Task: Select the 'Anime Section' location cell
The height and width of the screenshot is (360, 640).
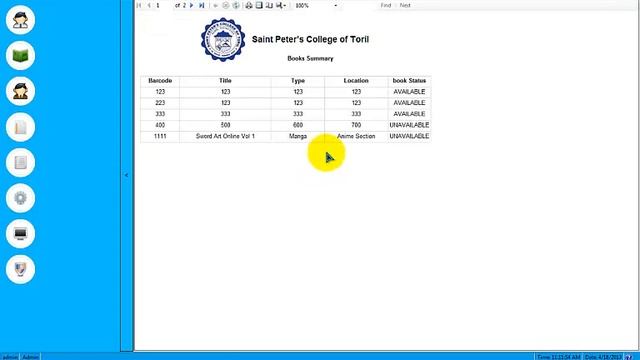Action: 356,136
